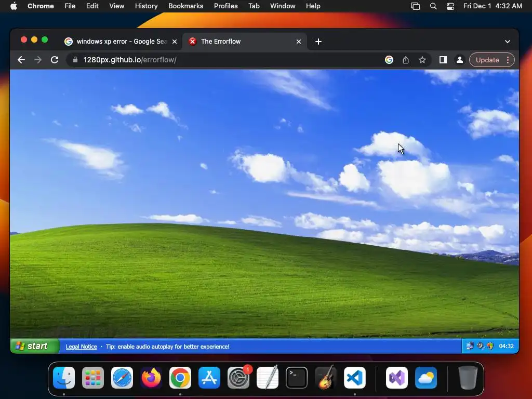The image size is (532, 399).
Task: Close the windows xp error tab
Action: tap(175, 42)
